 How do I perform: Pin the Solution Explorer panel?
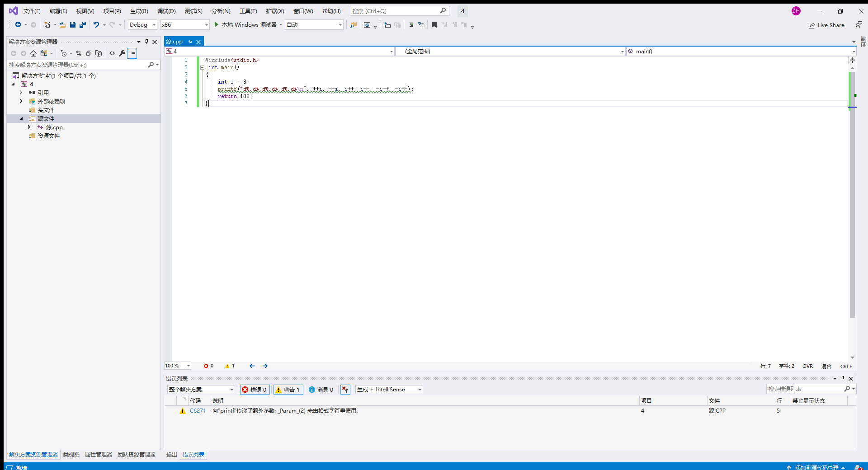146,42
